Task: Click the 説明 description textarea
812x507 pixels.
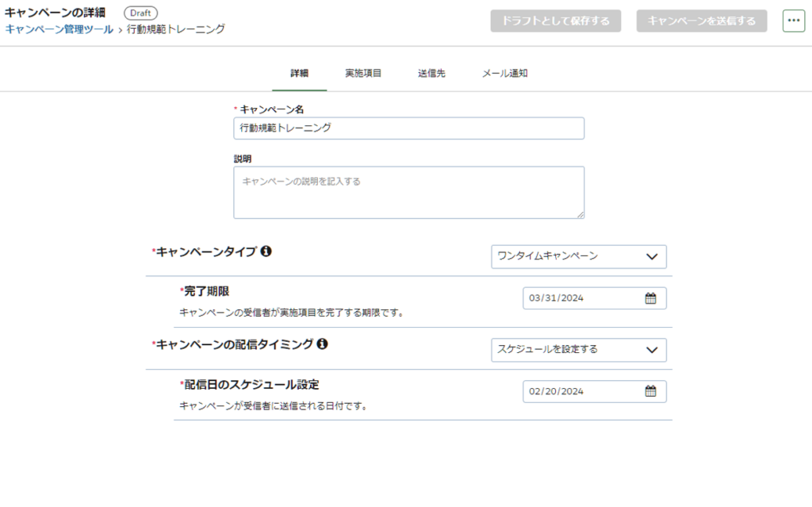Action: coord(408,192)
